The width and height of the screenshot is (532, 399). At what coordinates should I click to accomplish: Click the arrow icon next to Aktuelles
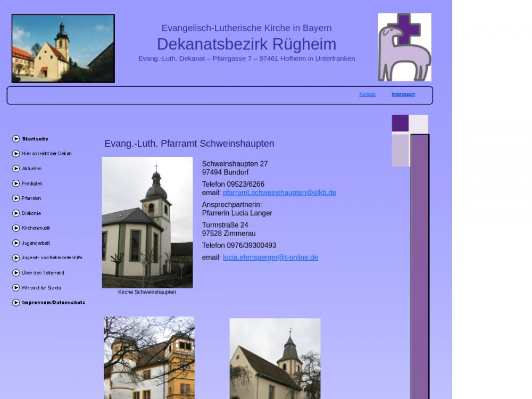pyautogui.click(x=16, y=169)
